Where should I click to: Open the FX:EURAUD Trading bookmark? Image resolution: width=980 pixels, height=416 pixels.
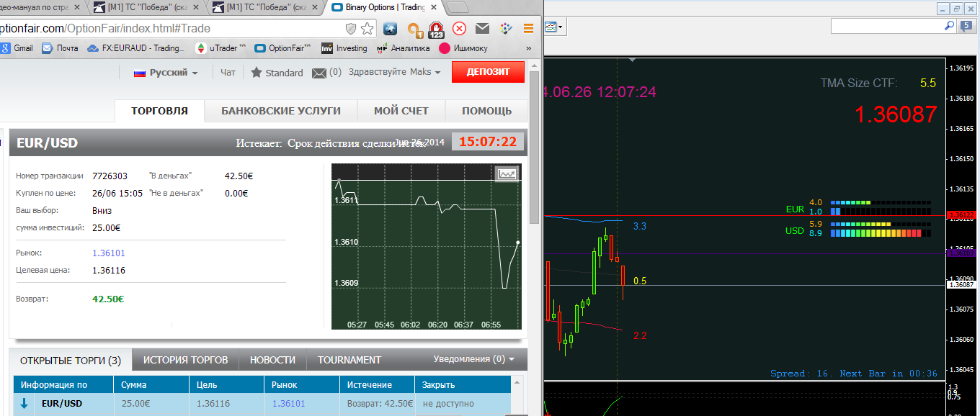pos(135,48)
